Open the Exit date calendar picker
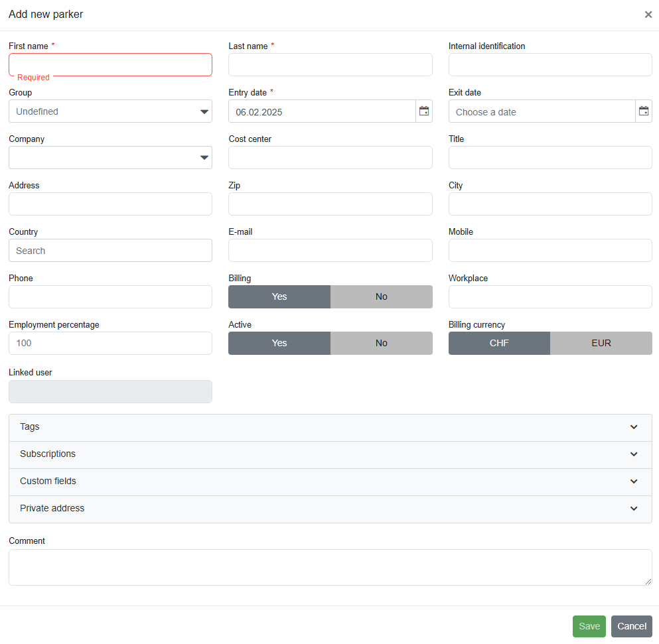 click(x=644, y=111)
